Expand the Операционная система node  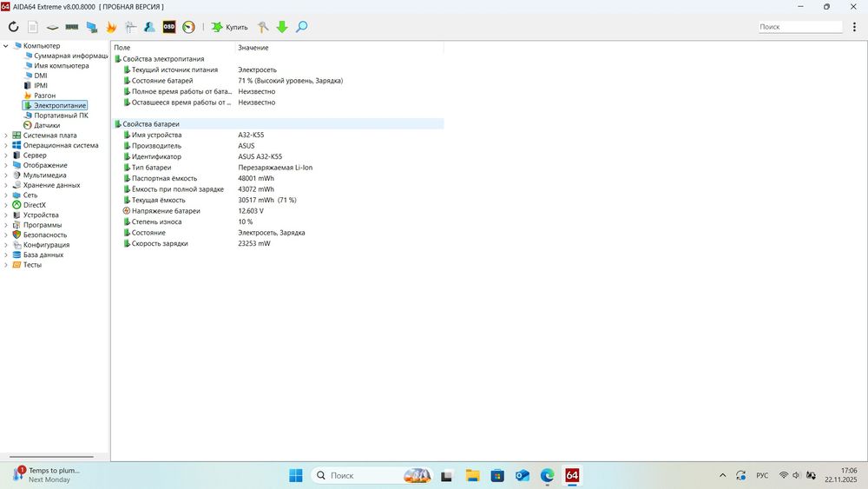click(5, 145)
